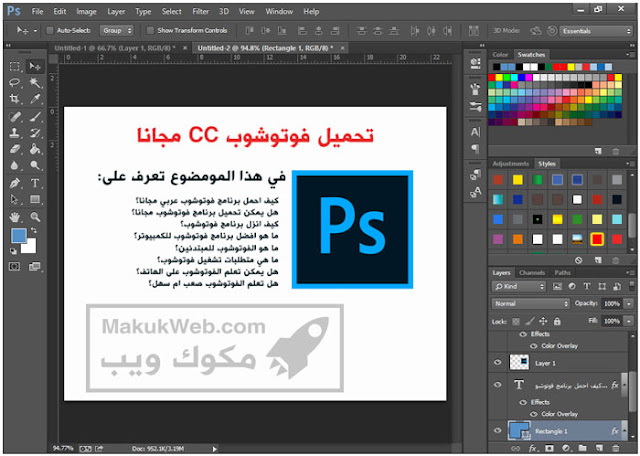Viewport: 640px width, 456px height.
Task: Select the Hand tool
Action: [15, 217]
